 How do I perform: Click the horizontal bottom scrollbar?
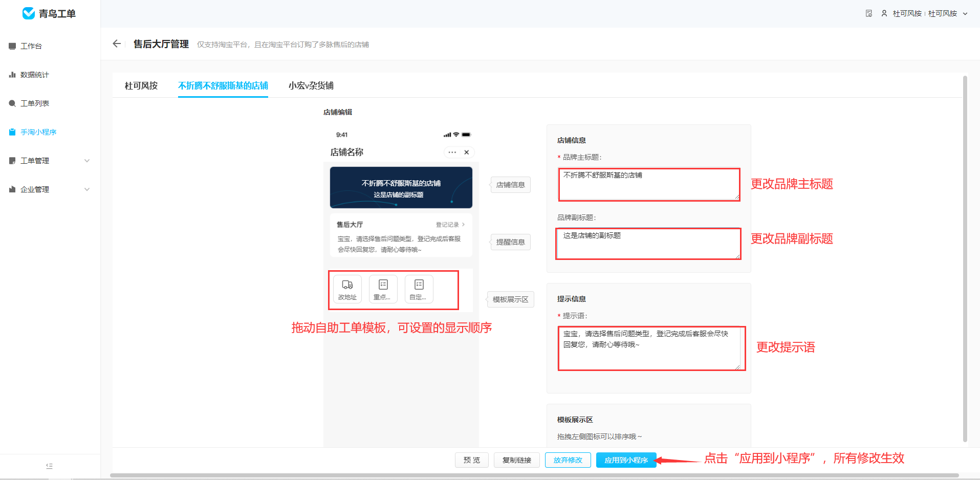[x=534, y=475]
